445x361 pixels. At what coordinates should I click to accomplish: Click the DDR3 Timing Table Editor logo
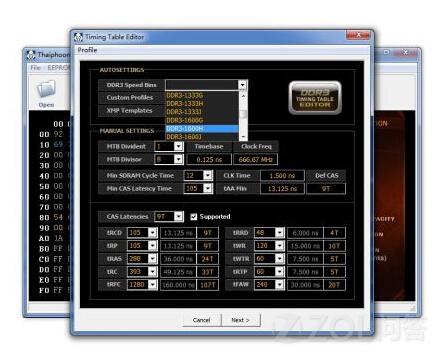pos(315,97)
